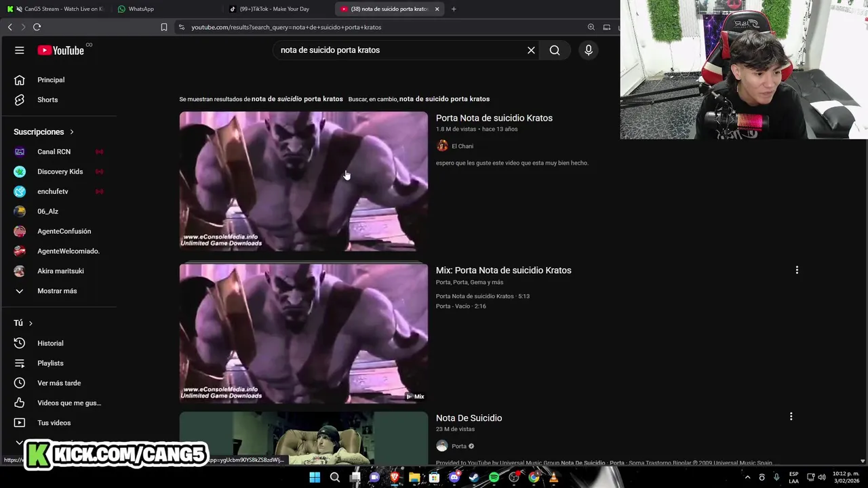The width and height of the screenshot is (868, 488).
Task: Switch ESP LAA keyboard language indicator
Action: point(793,477)
